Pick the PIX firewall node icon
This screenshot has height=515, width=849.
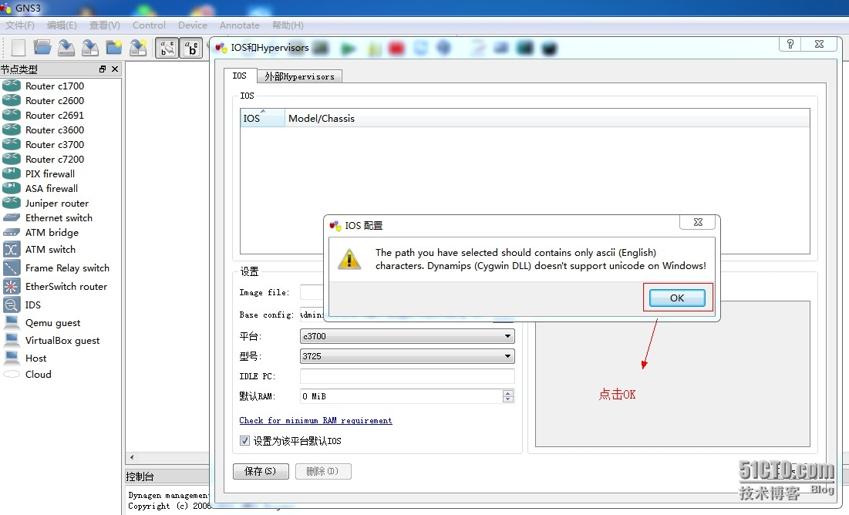[11, 173]
